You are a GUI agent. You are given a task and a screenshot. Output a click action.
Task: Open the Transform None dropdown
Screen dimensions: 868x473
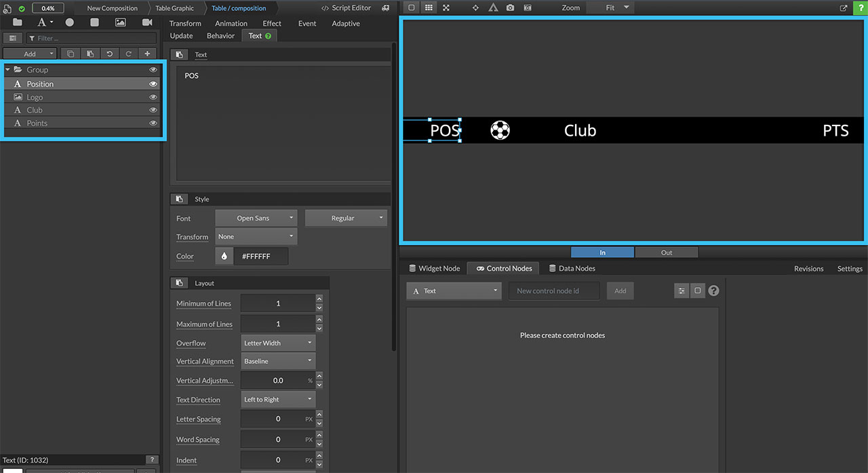tap(256, 237)
